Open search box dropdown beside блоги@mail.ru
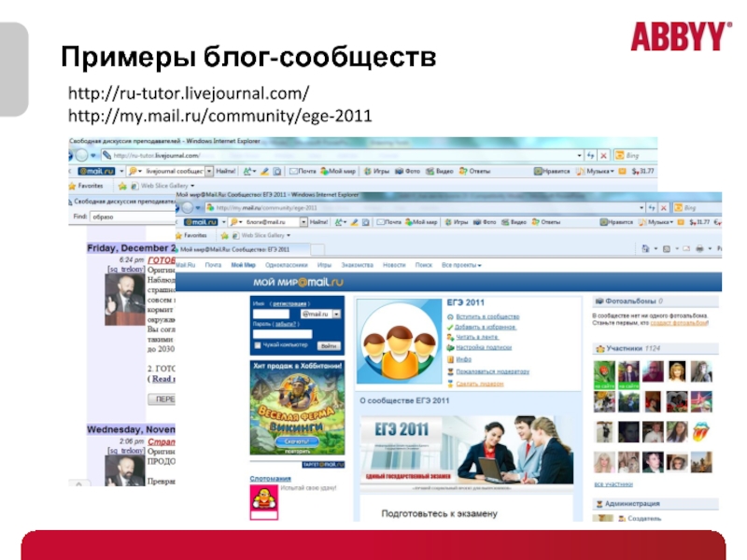Image resolution: width=747 pixels, height=560 pixels. 303,222
